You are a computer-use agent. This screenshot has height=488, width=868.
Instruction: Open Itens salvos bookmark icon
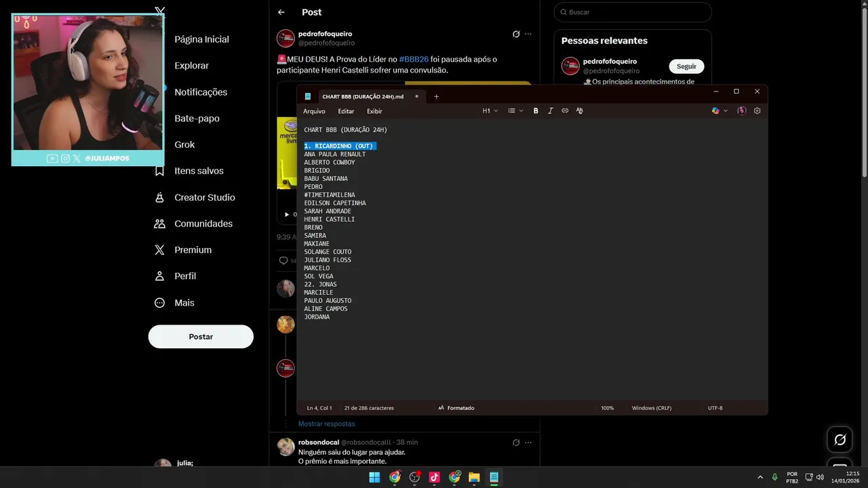click(x=159, y=171)
